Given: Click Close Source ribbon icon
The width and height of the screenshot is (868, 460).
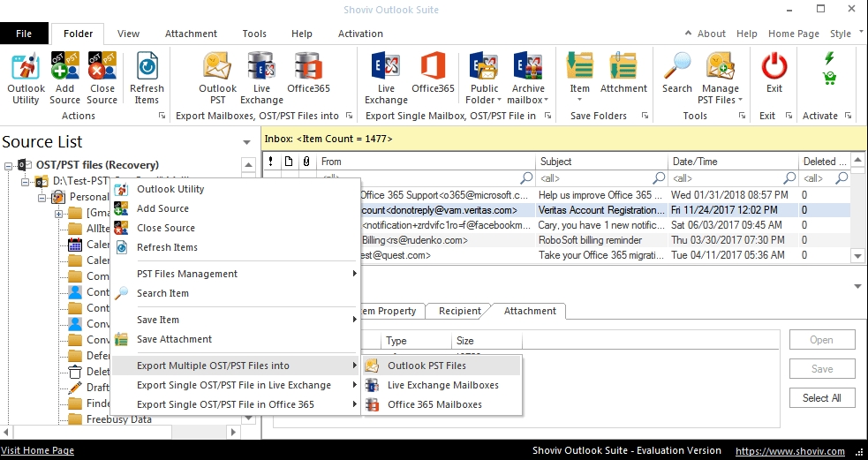Looking at the screenshot, I should (x=102, y=79).
